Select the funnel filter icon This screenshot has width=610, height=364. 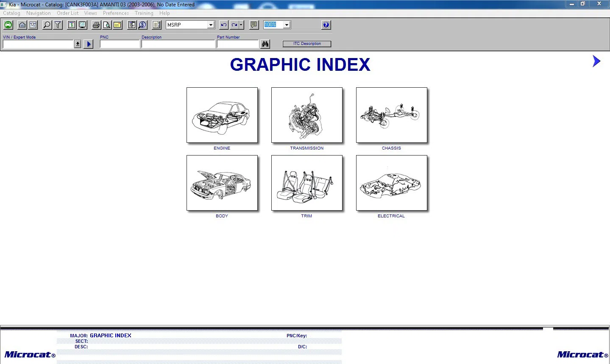click(58, 25)
